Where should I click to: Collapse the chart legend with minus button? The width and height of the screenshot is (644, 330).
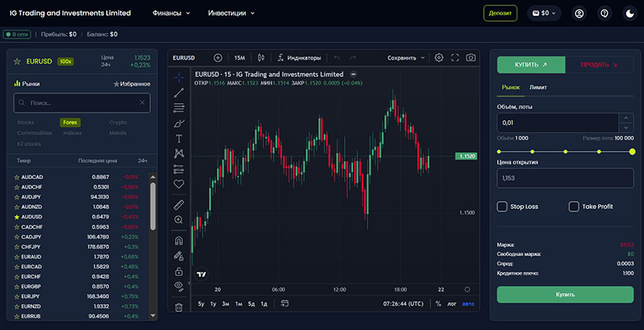[x=353, y=75]
